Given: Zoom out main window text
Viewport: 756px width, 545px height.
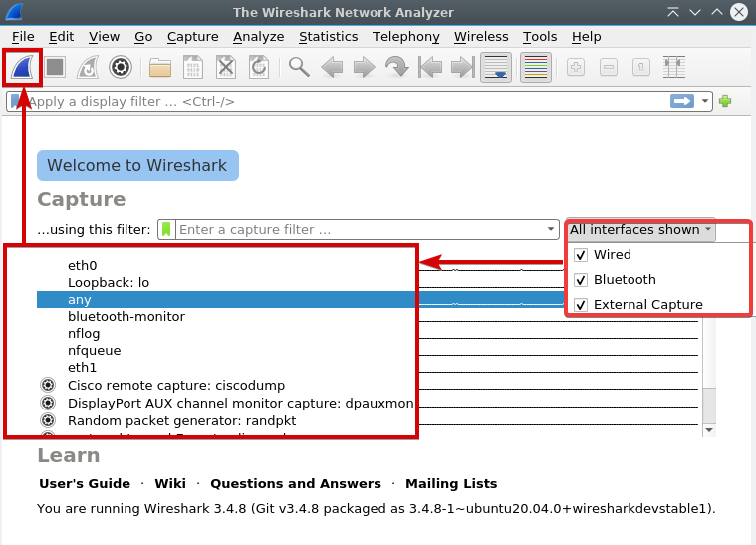Looking at the screenshot, I should pos(609,67).
